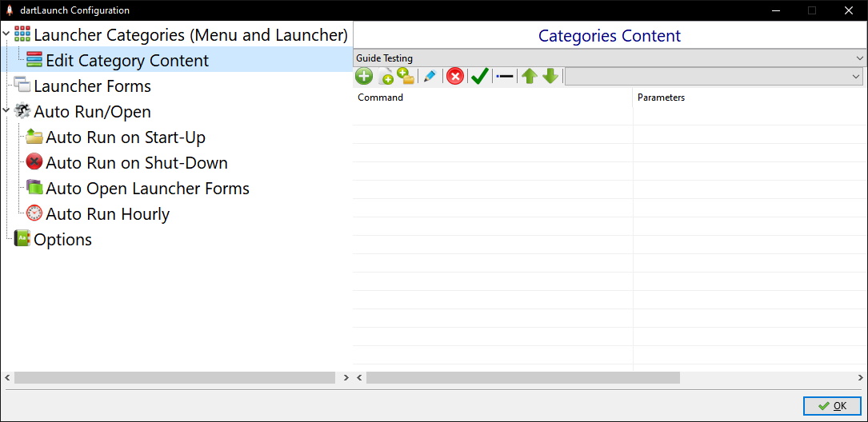Click the green move down arrow
This screenshot has height=422, width=868.
pyautogui.click(x=550, y=76)
